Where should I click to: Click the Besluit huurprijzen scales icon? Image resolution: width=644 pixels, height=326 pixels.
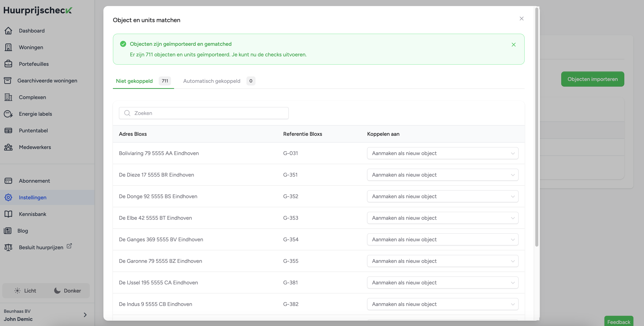[8, 247]
